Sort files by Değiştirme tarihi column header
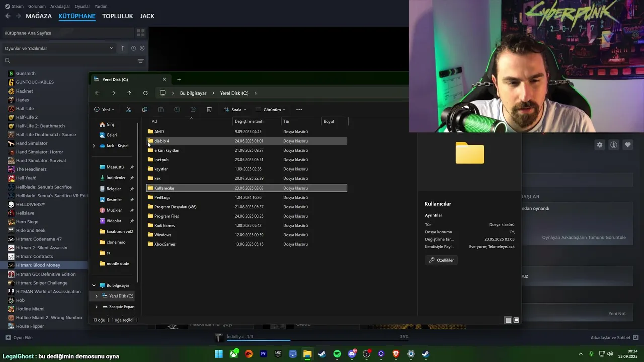This screenshot has height=362, width=644. point(257,121)
